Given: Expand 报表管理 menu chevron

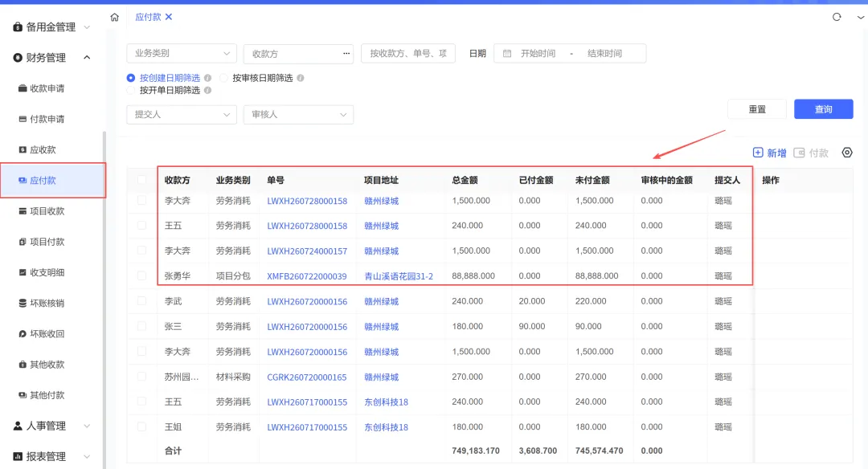Looking at the screenshot, I should pos(87,456).
